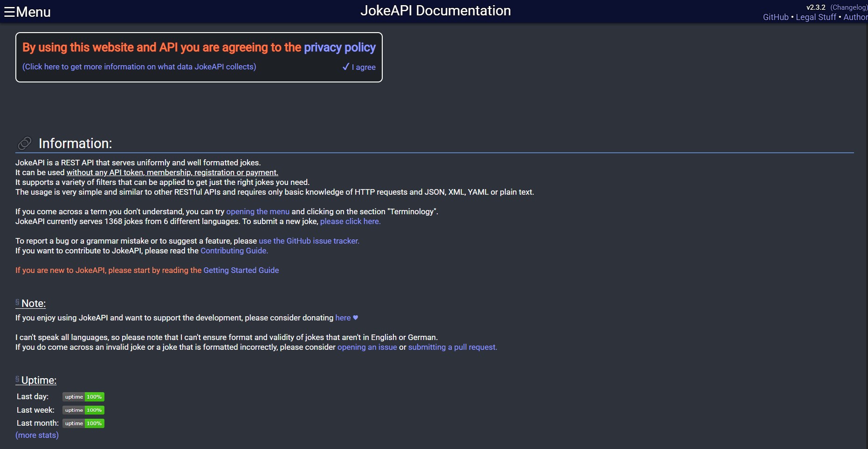Click the heart icon after donating link

(x=355, y=318)
